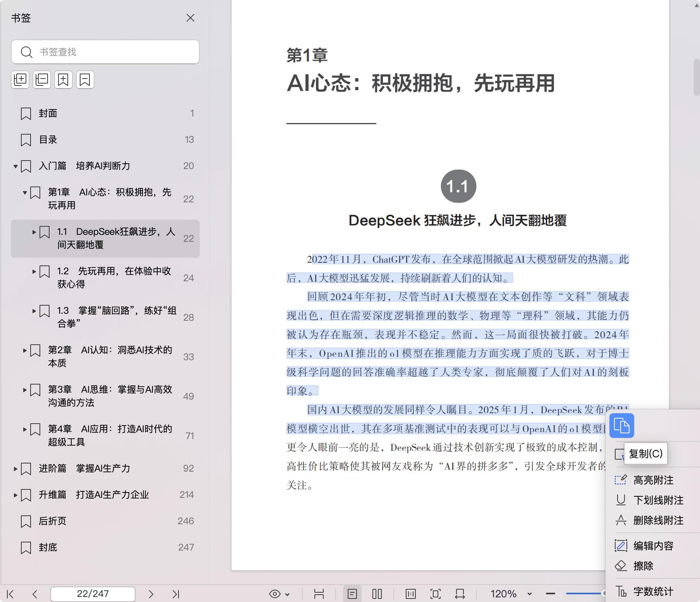The width and height of the screenshot is (700, 602).
Task: Open the eye mode dropdown arrow
Action: [287, 594]
